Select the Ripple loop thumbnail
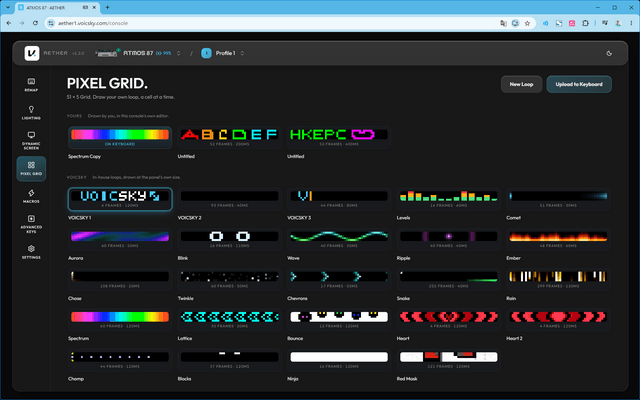The image size is (640, 400). (449, 239)
